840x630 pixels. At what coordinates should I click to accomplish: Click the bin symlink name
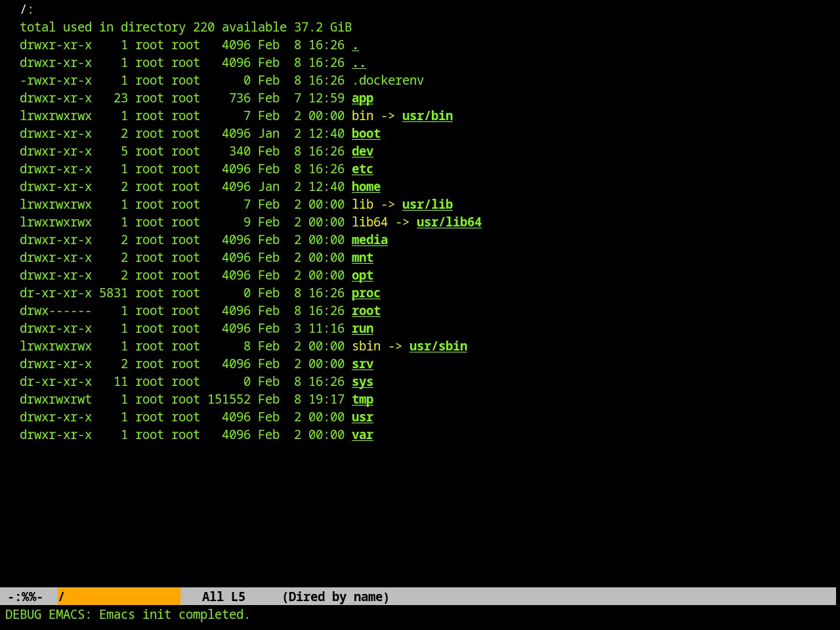coord(362,116)
